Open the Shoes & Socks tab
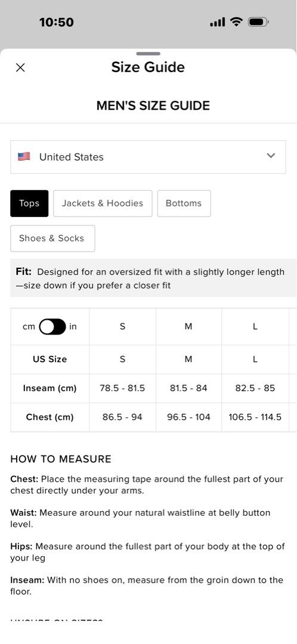Screen dimensions: 297x644 click(52, 238)
